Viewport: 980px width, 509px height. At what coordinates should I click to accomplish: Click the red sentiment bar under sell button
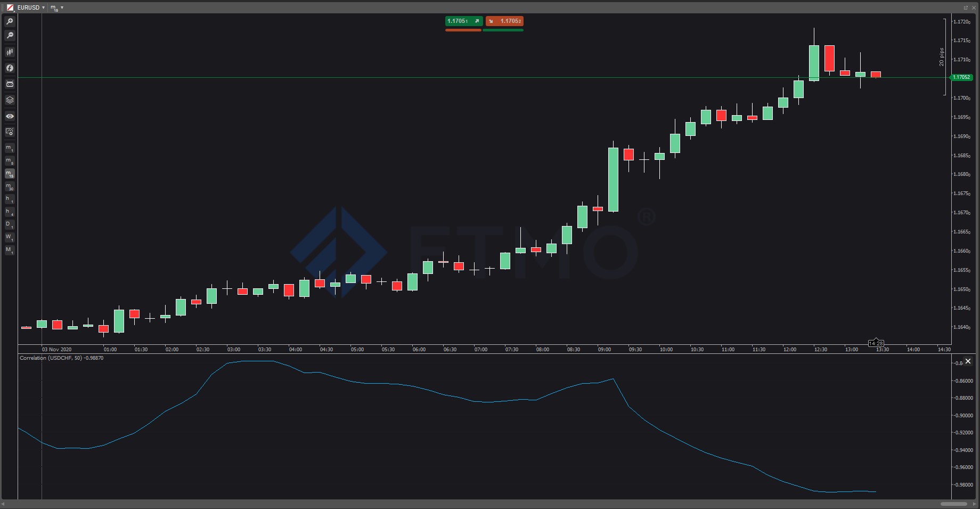tap(463, 30)
